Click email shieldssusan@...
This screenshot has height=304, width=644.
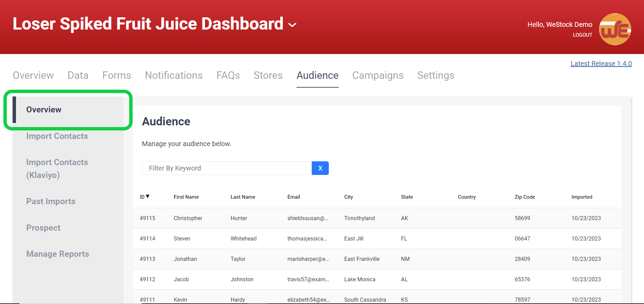(308, 218)
